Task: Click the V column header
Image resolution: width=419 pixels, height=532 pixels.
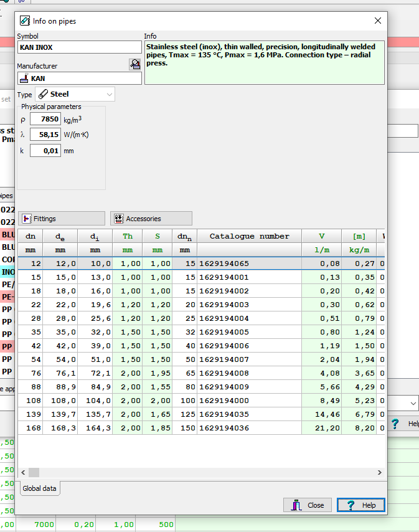Action: (x=322, y=236)
